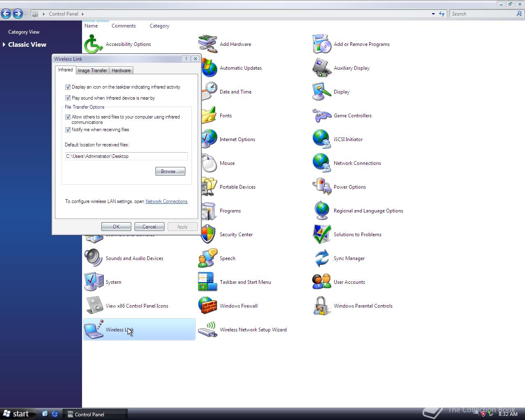This screenshot has height=420, width=525.
Task: Open Wireless Network Setup Wizard icon
Action: click(x=208, y=329)
